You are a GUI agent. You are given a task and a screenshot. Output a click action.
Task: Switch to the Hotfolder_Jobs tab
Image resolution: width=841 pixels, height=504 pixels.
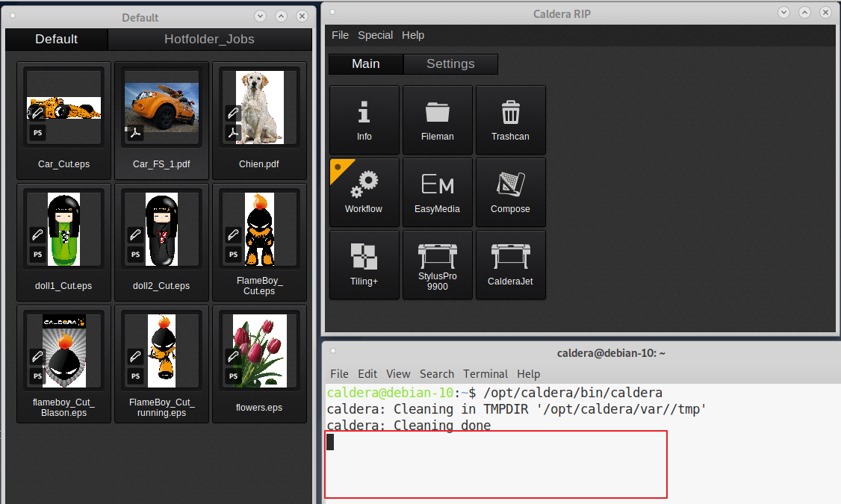(209, 40)
